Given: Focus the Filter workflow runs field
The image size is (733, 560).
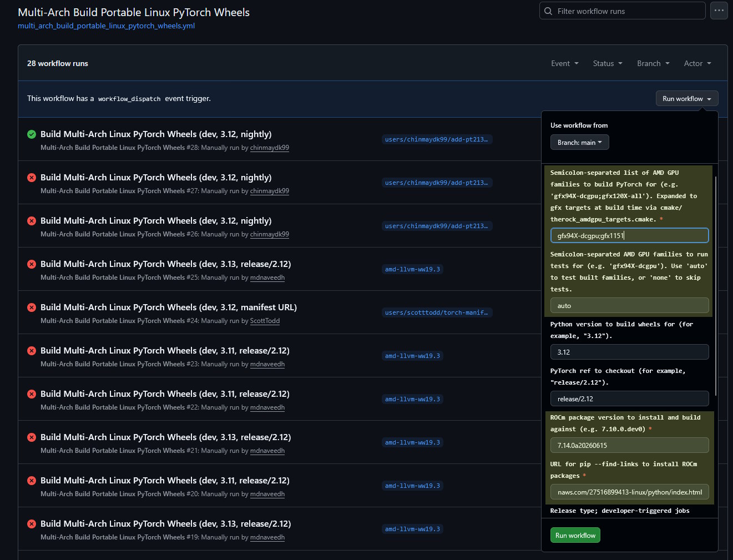Looking at the screenshot, I should pos(623,11).
